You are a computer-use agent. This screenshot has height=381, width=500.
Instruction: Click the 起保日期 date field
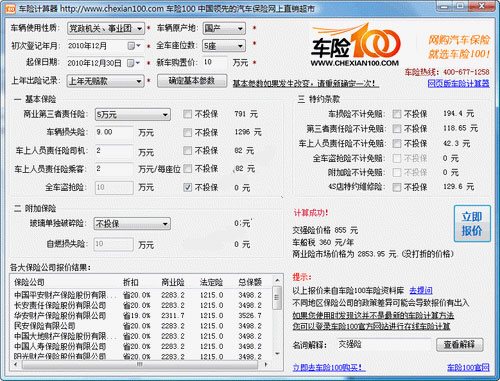pyautogui.click(x=105, y=63)
